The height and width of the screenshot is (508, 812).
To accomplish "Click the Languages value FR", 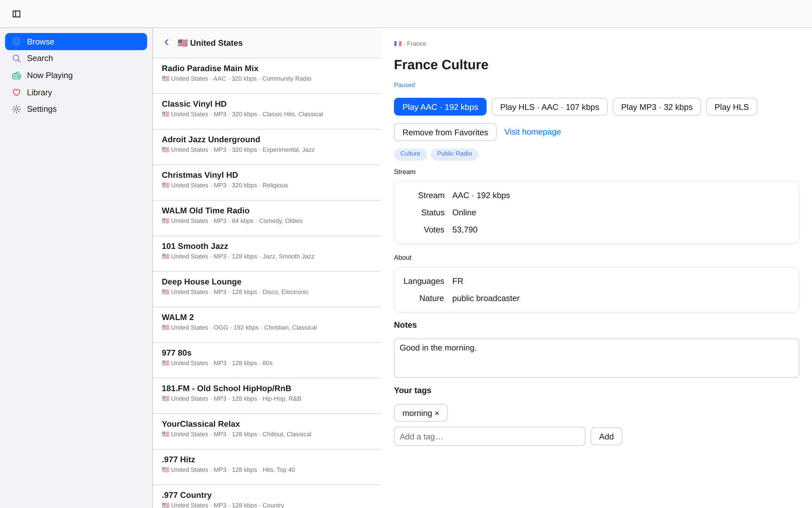I will (458, 281).
